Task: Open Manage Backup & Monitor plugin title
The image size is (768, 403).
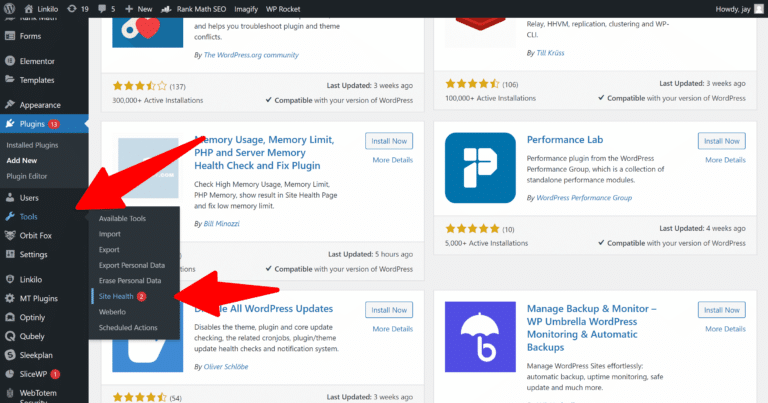Action: point(592,328)
